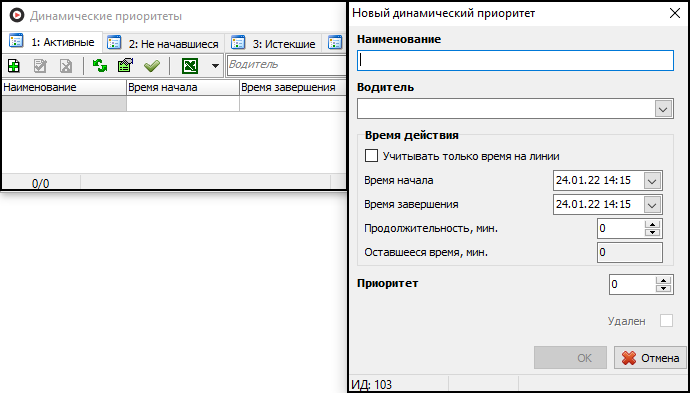Click the ИД: 103 status bar text
The height and width of the screenshot is (393, 690).
tap(371, 385)
